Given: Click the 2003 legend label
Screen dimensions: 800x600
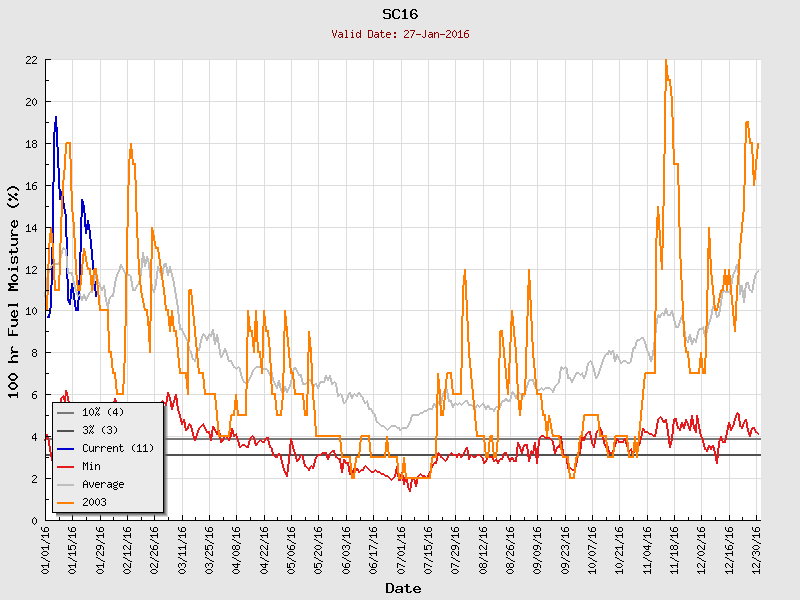Looking at the screenshot, I should [94, 502].
